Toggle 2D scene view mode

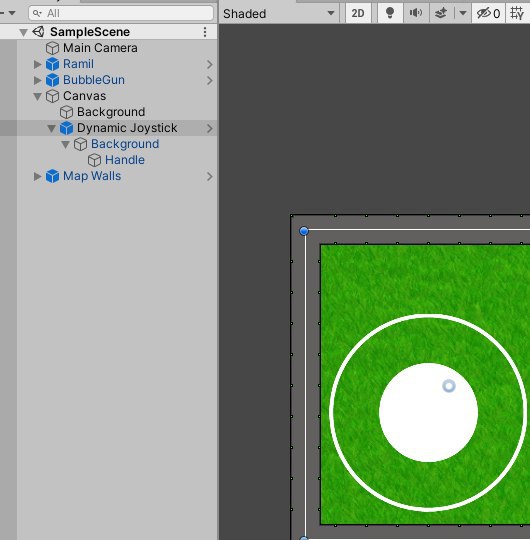pyautogui.click(x=358, y=13)
